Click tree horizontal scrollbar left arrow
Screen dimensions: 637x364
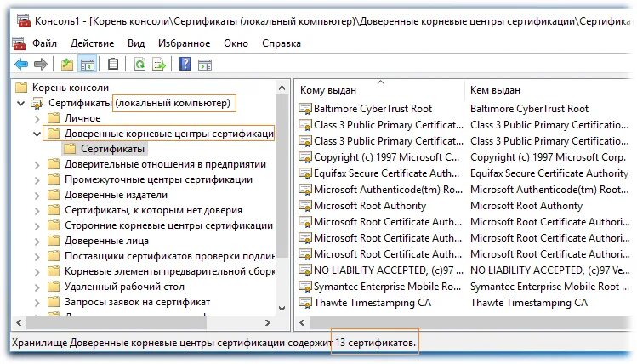coord(19,322)
